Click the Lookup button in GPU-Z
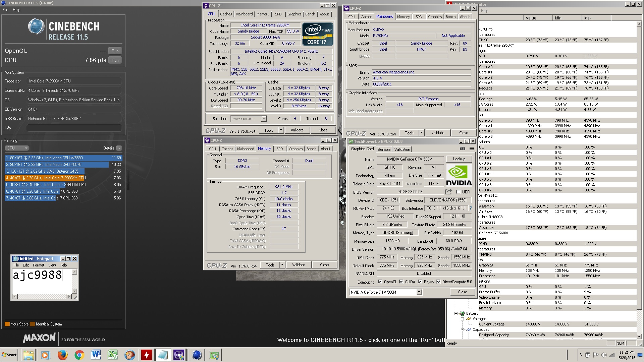Image resolution: width=644 pixels, height=362 pixels. 459,159
